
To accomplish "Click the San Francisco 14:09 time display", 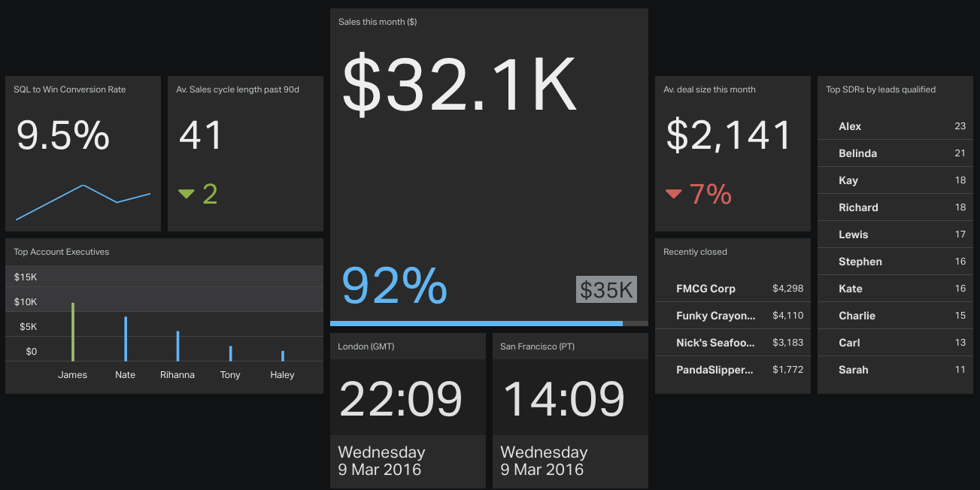I will (563, 398).
